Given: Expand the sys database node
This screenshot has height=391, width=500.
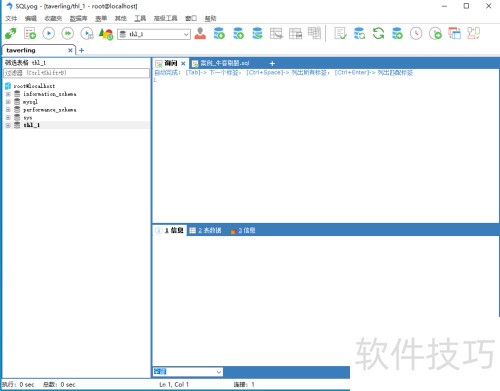Looking at the screenshot, I should [x=8, y=117].
